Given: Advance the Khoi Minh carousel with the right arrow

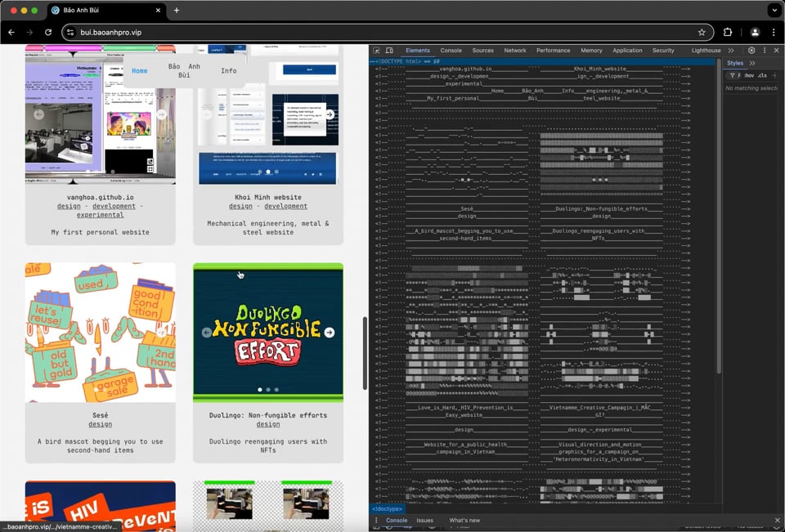Looking at the screenshot, I should coord(330,114).
